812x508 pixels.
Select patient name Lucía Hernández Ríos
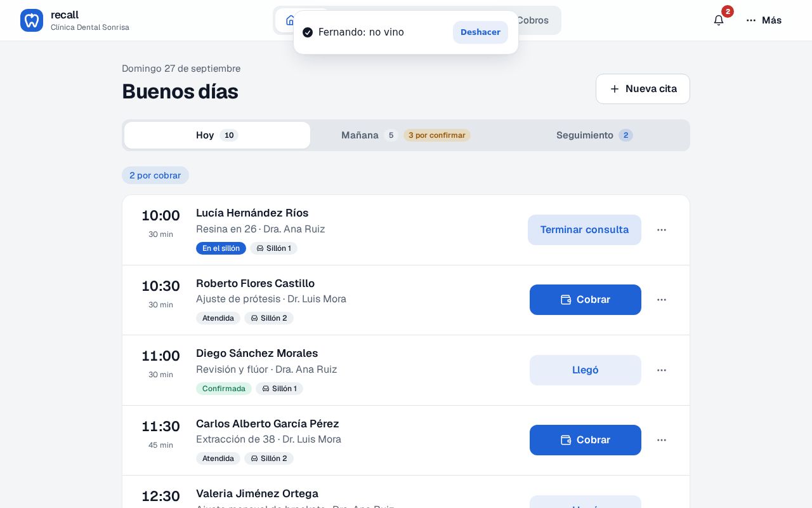[252, 213]
